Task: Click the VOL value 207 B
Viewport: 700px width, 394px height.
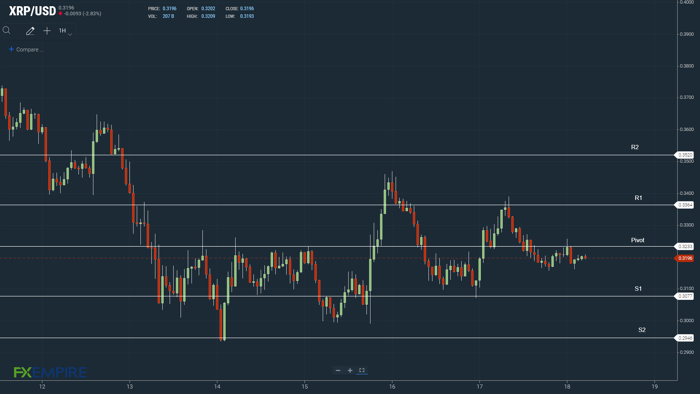Action: pyautogui.click(x=168, y=16)
